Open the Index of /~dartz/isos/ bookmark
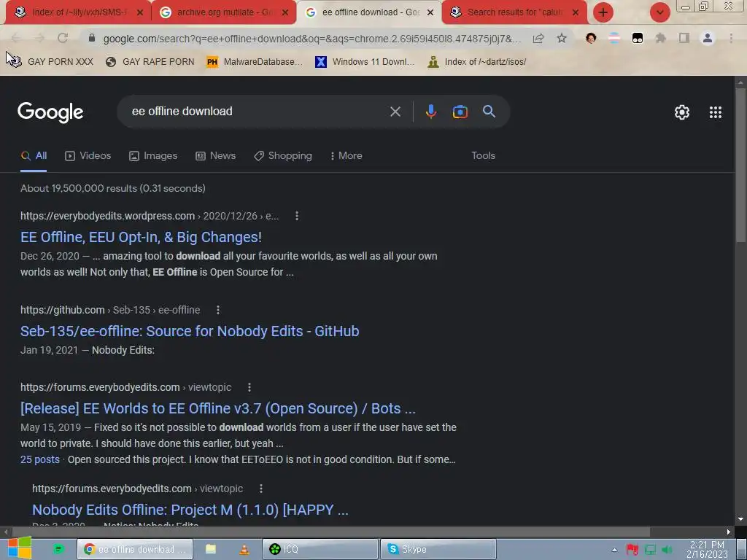747x560 pixels. pos(477,62)
